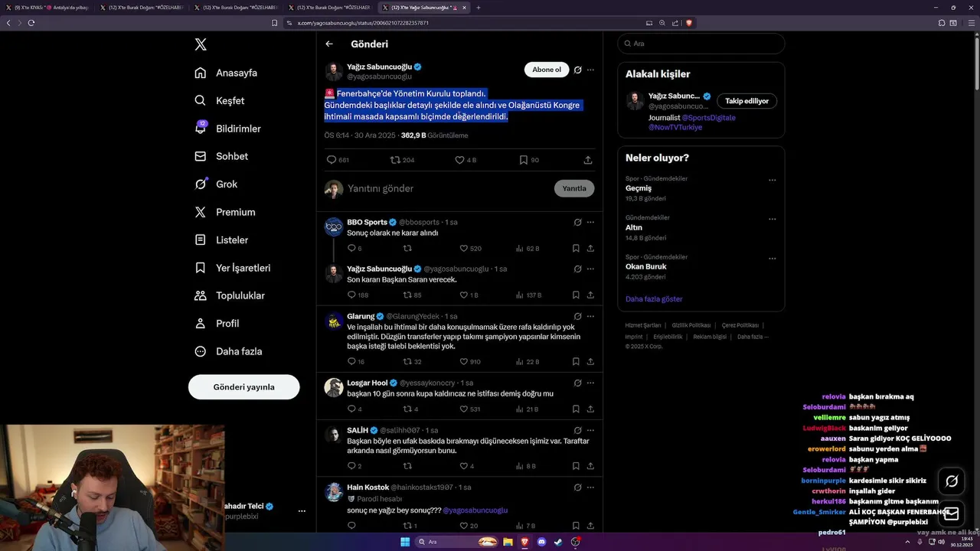Open Glarung reply more options

pyautogui.click(x=590, y=316)
